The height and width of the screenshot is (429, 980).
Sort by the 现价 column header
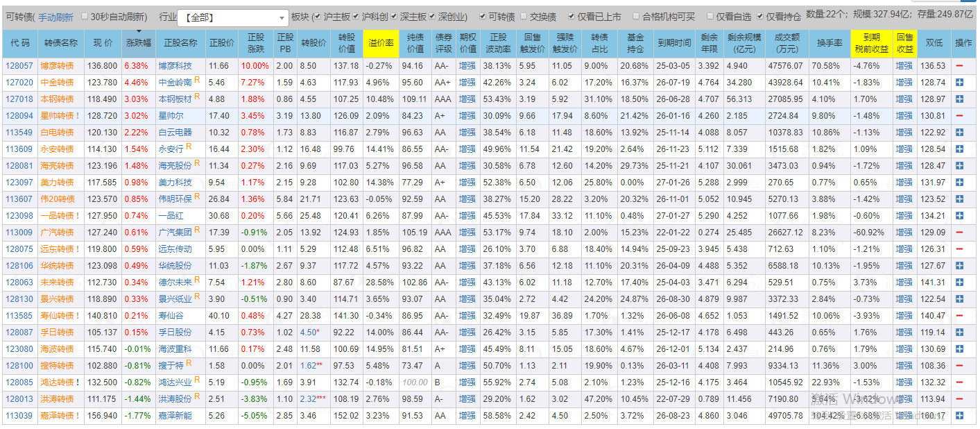click(103, 43)
